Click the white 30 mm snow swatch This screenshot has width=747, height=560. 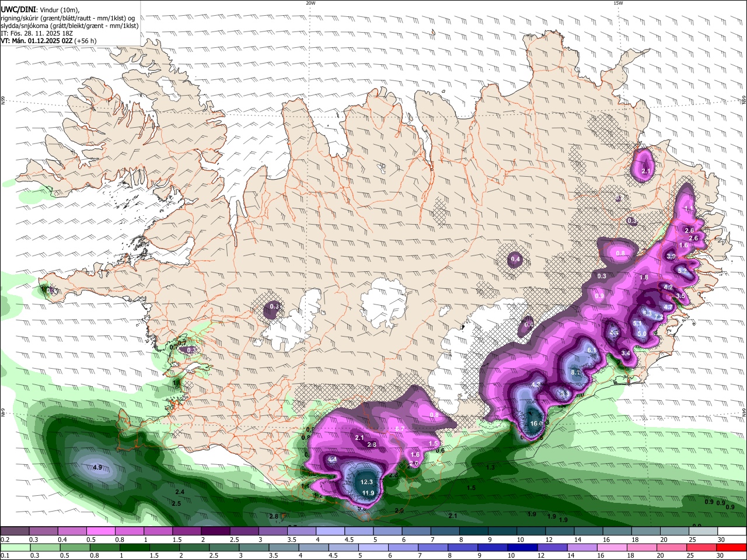tap(732, 531)
